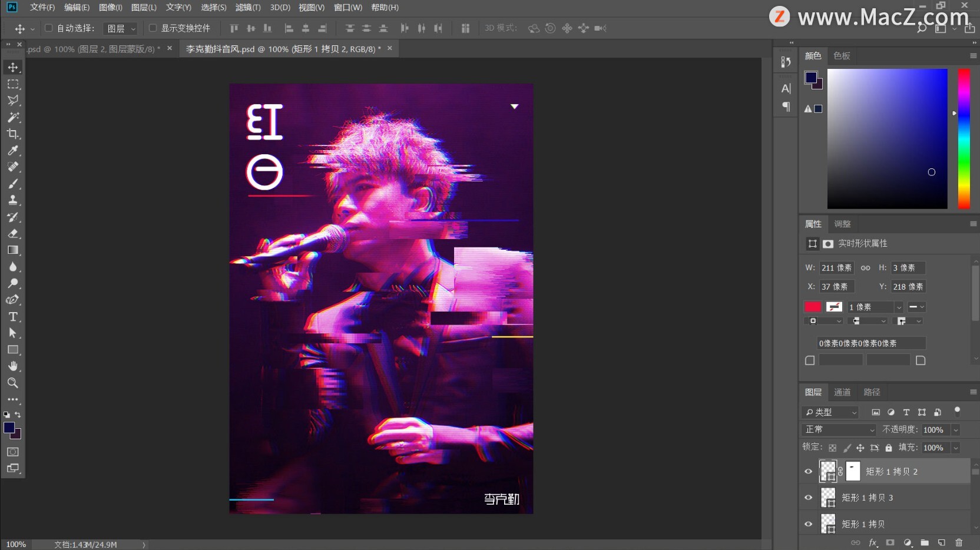Create a new group folder
The width and height of the screenshot is (980, 550).
pos(925,542)
